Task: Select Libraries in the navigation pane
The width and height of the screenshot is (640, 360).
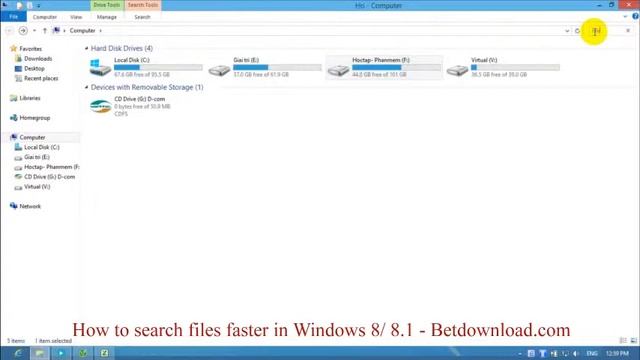Action: 29,98
